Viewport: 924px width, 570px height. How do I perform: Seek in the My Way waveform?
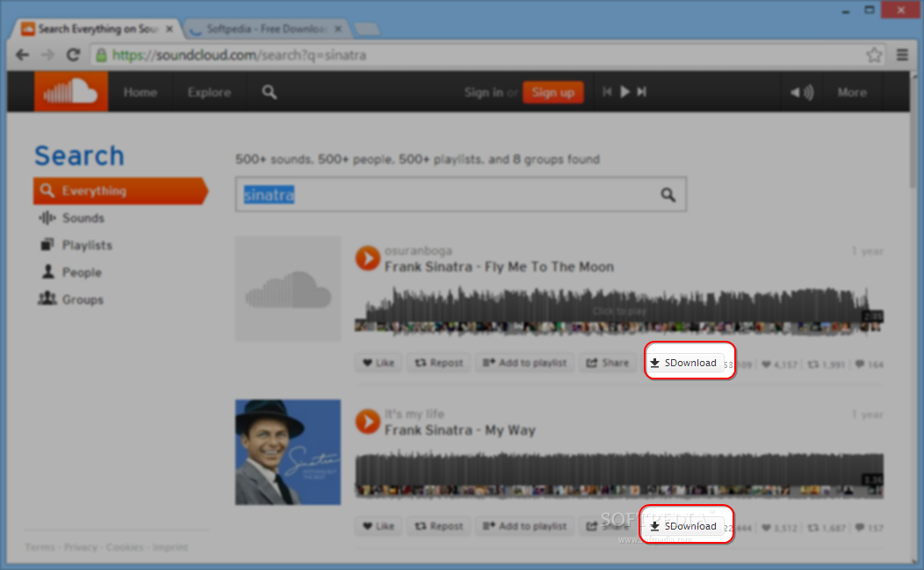pos(618,474)
